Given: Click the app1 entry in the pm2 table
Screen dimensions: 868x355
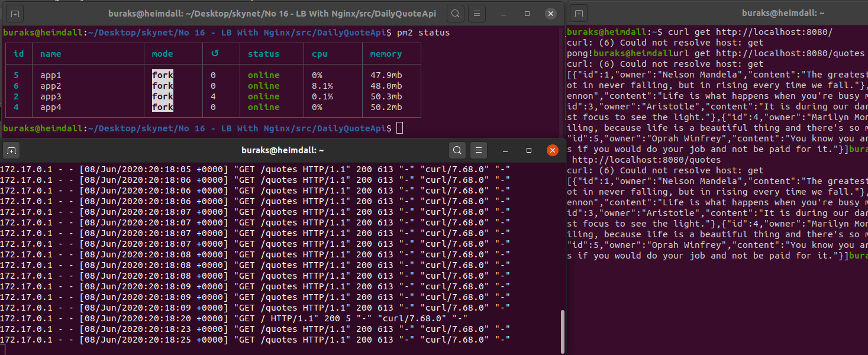Looking at the screenshot, I should click(x=49, y=75).
